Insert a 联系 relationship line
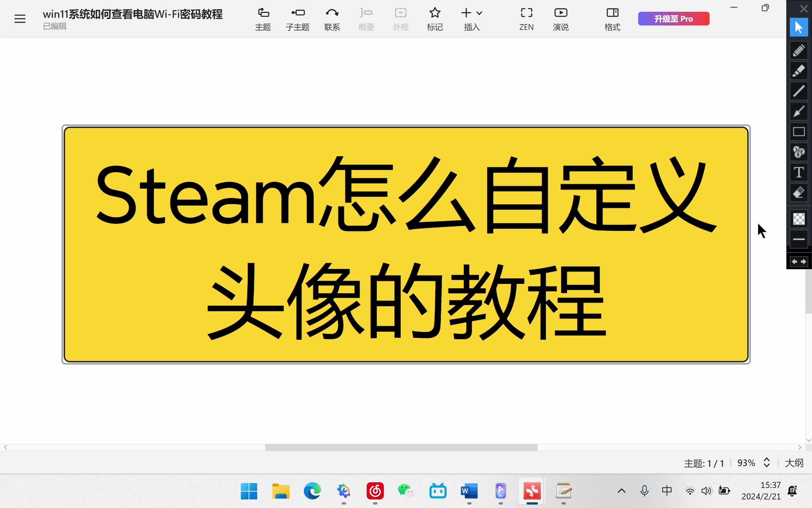Screen dimensions: 812x508 click(x=332, y=19)
